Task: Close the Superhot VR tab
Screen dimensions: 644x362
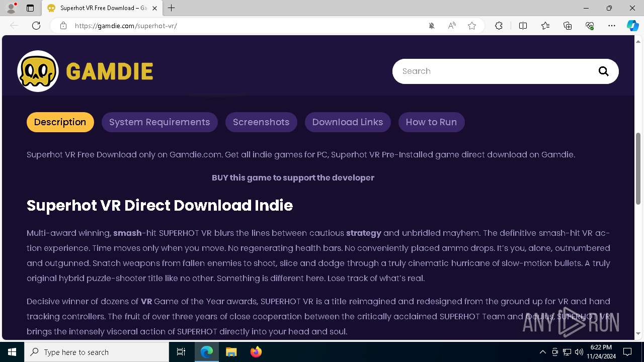Action: point(154,8)
